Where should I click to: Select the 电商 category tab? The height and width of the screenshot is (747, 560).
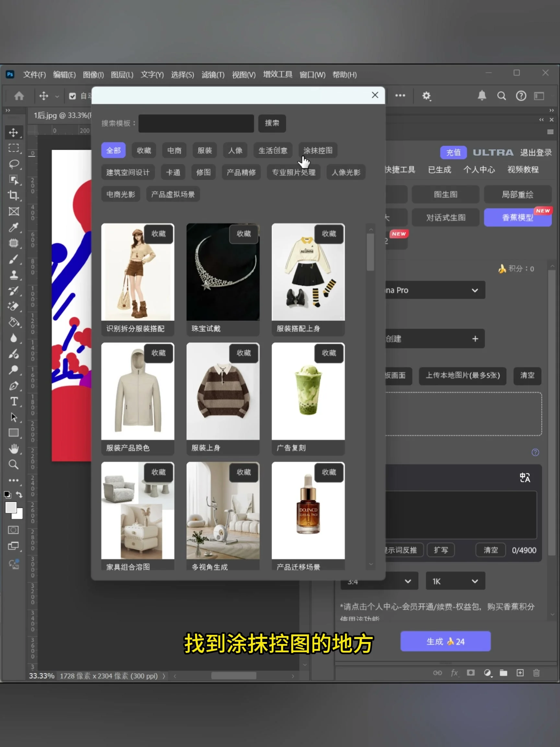(x=174, y=150)
